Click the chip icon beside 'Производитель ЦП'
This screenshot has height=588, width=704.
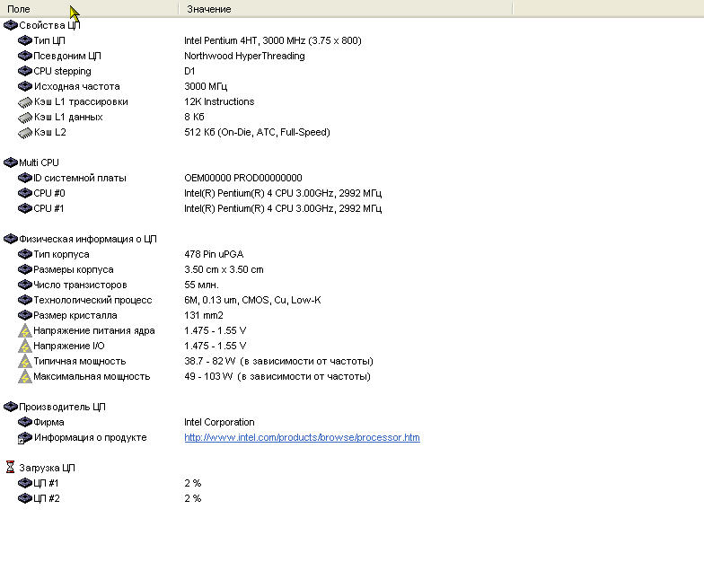point(11,407)
